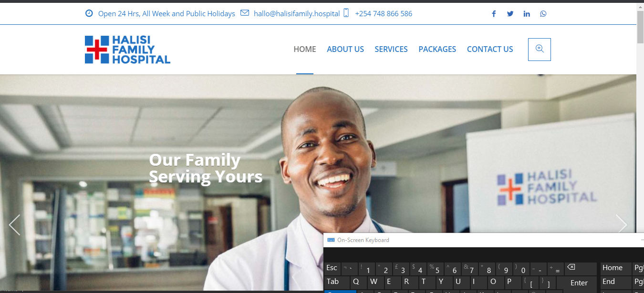Screen dimensions: 644x293
Task: Open the ABOUT US menu item
Action: [345, 49]
